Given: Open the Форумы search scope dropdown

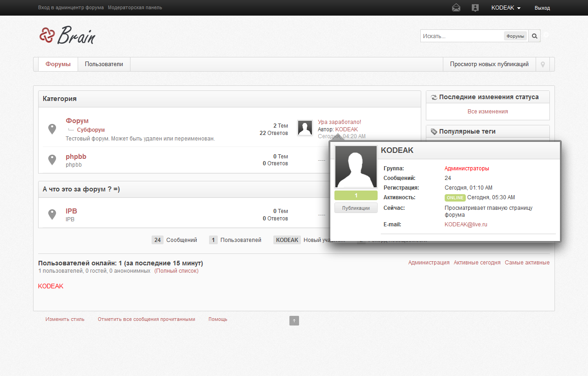Looking at the screenshot, I should pyautogui.click(x=515, y=36).
